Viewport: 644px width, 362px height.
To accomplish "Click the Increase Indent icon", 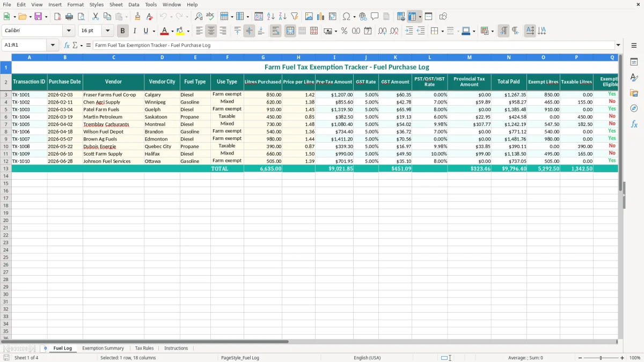I will (409, 31).
